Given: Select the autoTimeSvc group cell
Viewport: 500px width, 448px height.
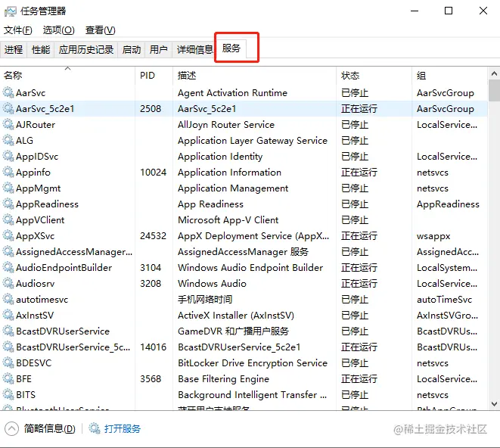Looking at the screenshot, I should [x=444, y=300].
